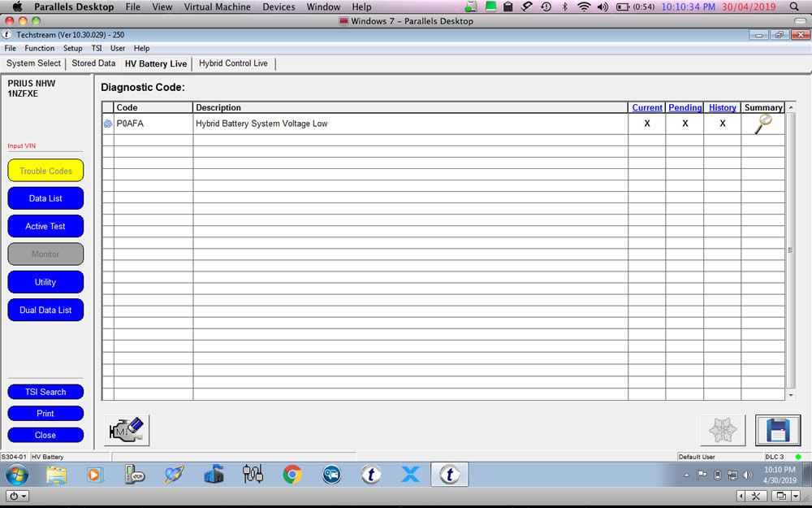Click the green DLC 3 connection indicator
The image size is (812, 508).
[798, 457]
